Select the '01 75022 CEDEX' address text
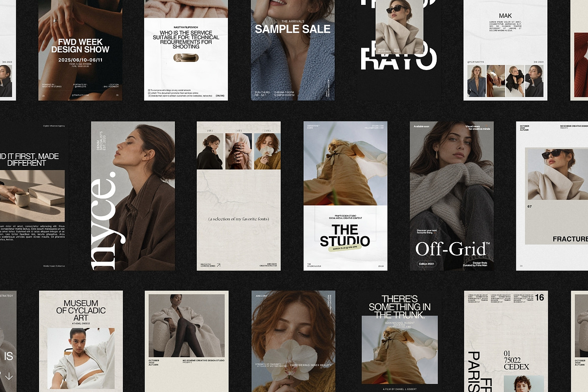Viewport: 588px width, 392px height. [516, 360]
